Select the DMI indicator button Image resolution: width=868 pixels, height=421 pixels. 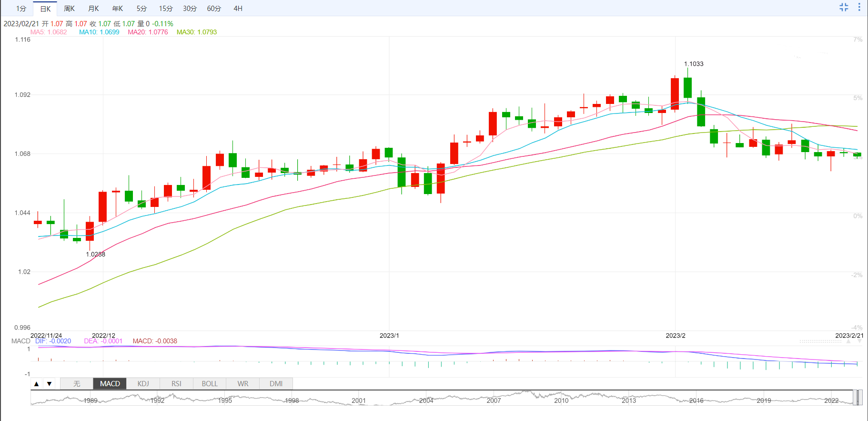[x=276, y=384]
